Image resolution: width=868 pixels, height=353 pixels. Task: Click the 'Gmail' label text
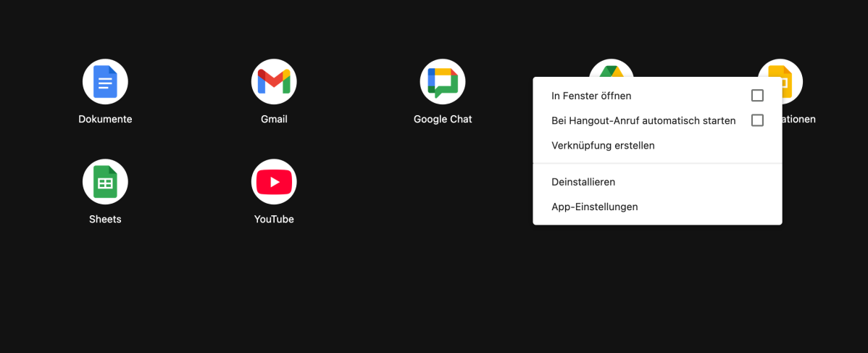pos(274,119)
